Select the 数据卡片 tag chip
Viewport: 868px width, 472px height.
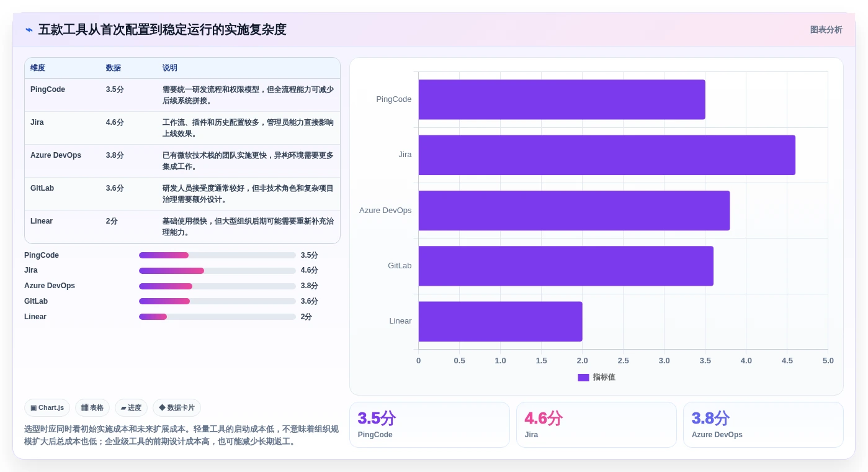click(x=177, y=408)
